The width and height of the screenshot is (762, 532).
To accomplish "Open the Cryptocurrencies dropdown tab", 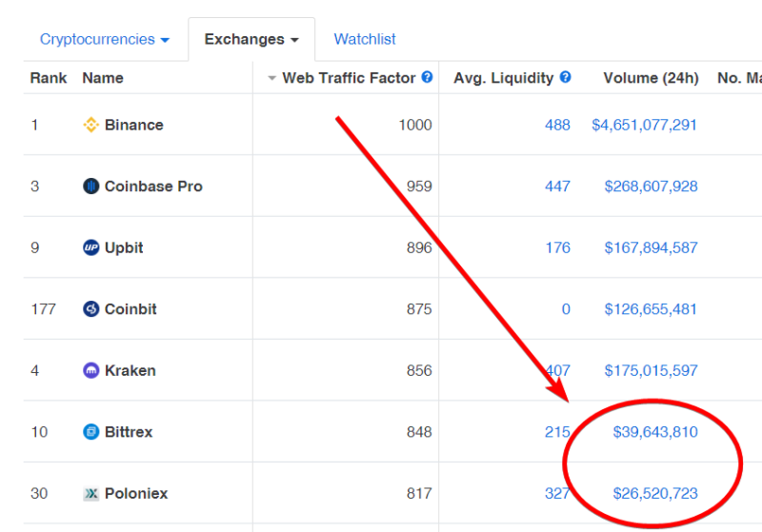I will point(105,39).
